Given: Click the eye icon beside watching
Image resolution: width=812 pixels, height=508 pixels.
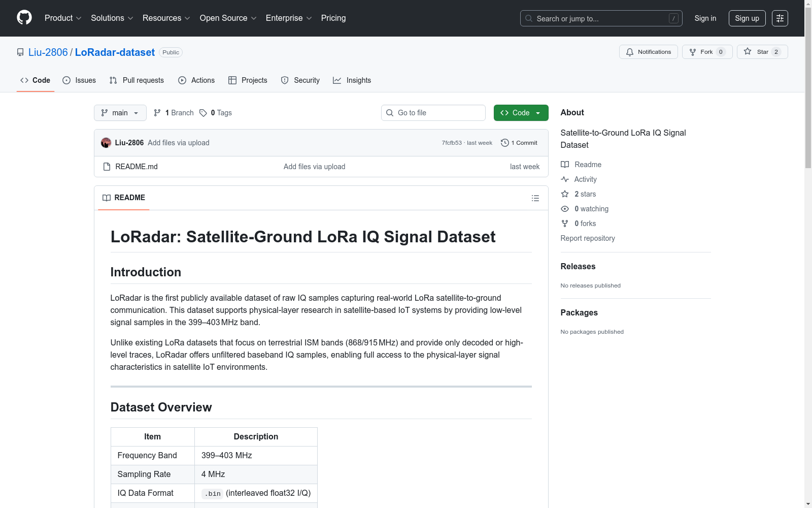Looking at the screenshot, I should point(565,209).
